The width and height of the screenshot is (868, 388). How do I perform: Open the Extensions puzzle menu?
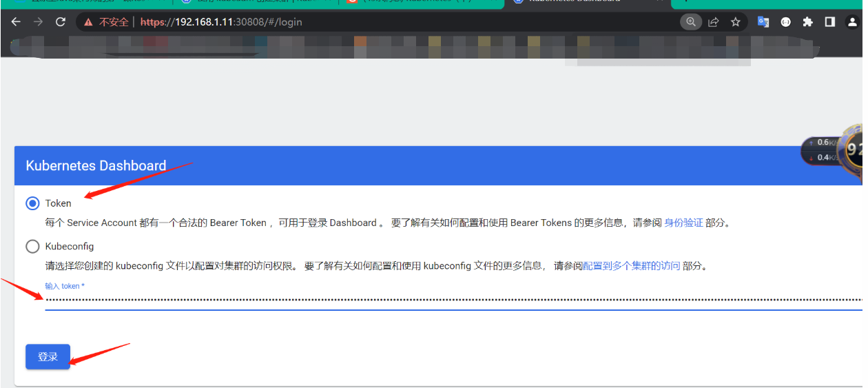pyautogui.click(x=808, y=22)
